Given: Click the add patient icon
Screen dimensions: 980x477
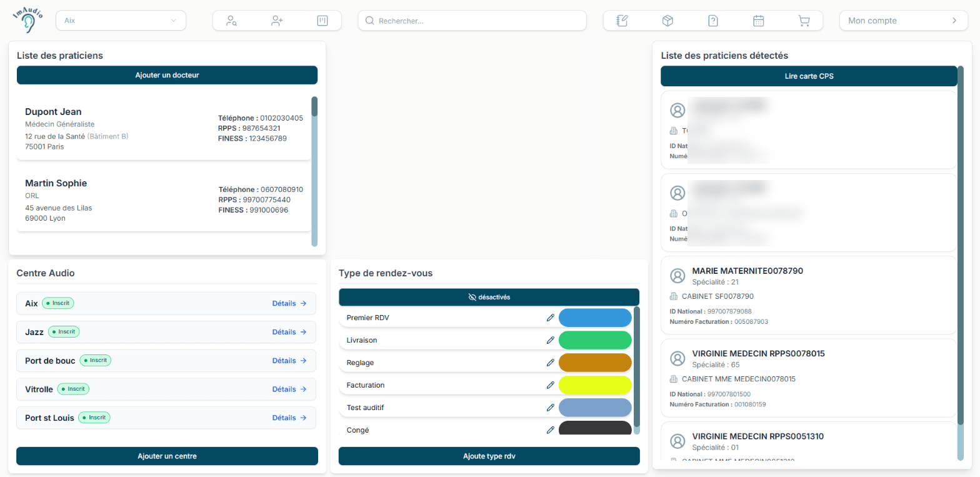Looking at the screenshot, I should tap(277, 21).
